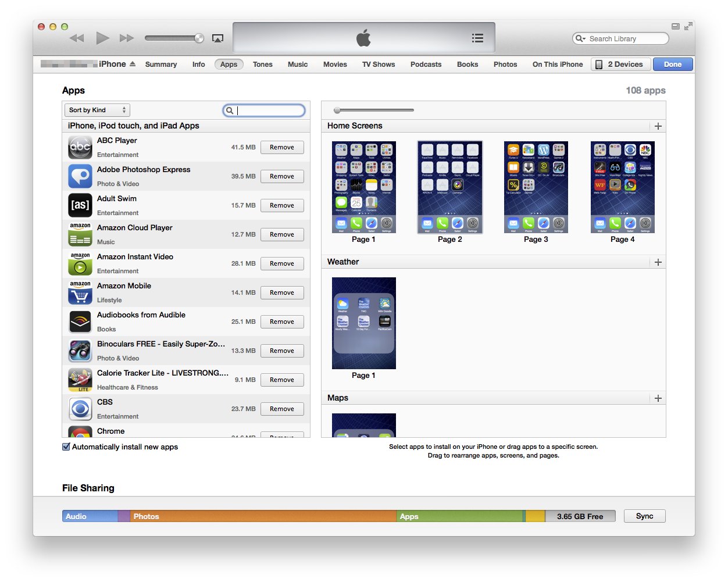
Task: Click the Amazon Mobile cart icon
Action: (x=80, y=292)
